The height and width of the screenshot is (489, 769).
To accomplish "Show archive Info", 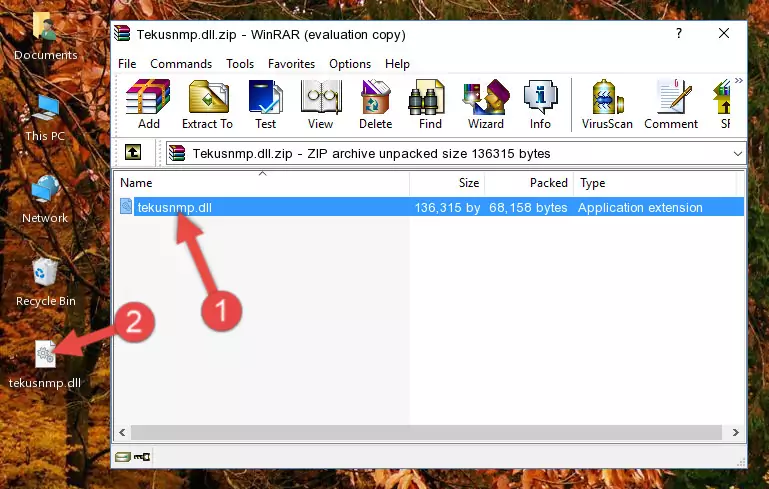I will pos(540,104).
